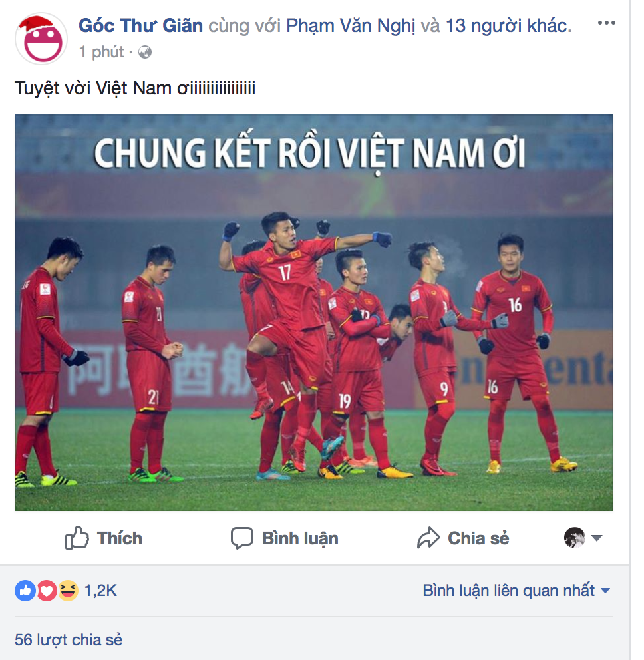The width and height of the screenshot is (644, 660).
Task: Click the 1 phút timestamp
Action: point(101,52)
